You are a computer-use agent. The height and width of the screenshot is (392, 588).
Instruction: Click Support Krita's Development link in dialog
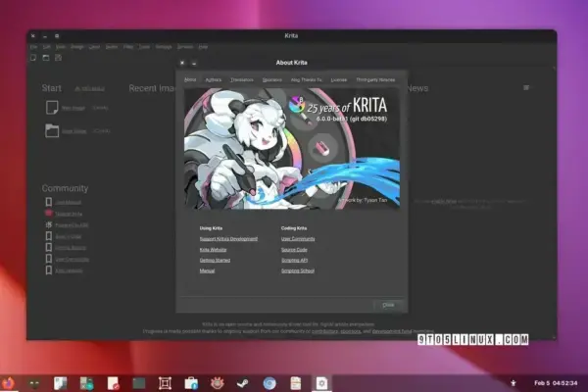tap(228, 238)
